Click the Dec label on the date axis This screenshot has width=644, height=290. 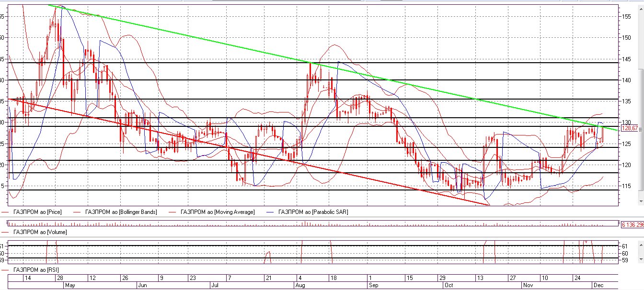[x=598, y=285]
